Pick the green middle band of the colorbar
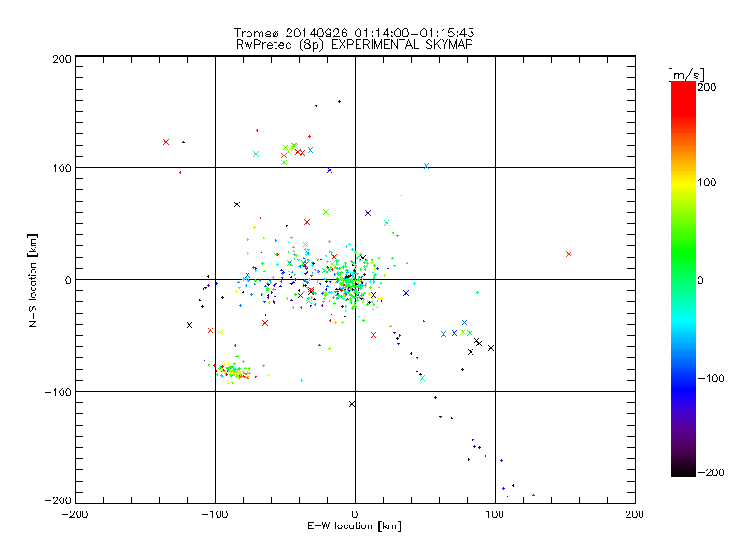 coord(683,279)
